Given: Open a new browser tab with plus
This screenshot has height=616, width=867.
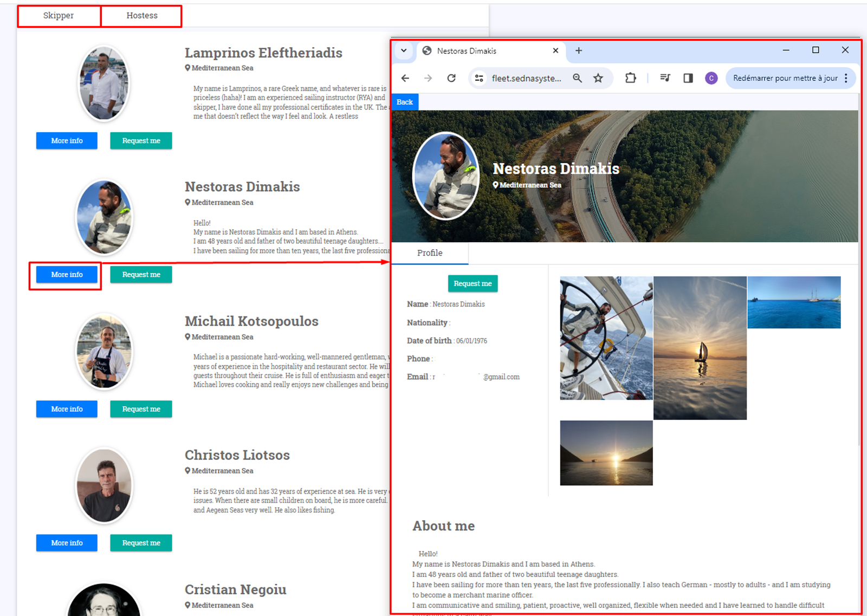Looking at the screenshot, I should [579, 50].
